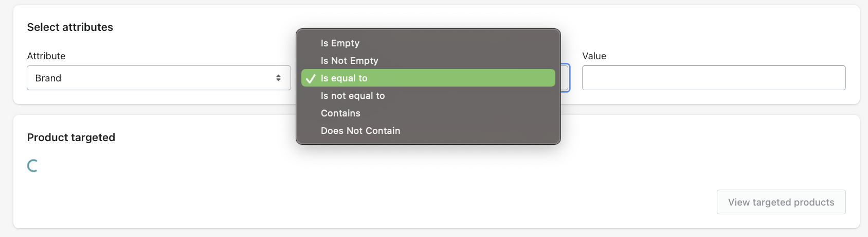Click the "Attribute" field label
The image size is (868, 237).
pos(46,56)
